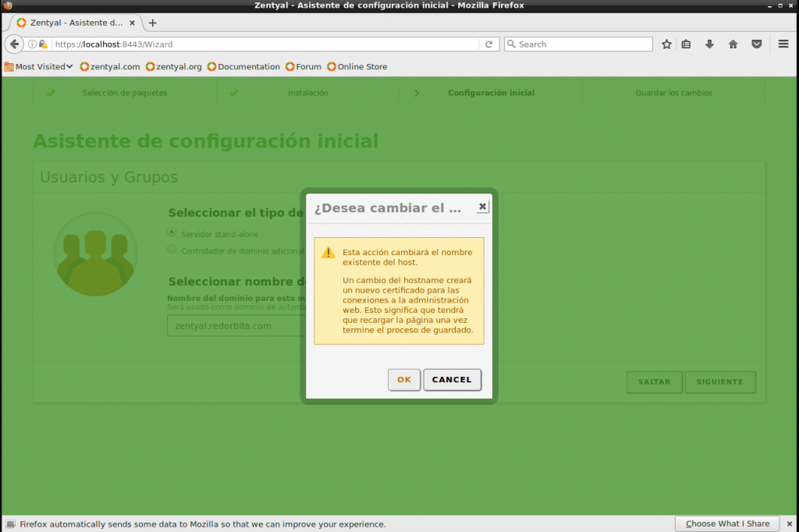Viewport: 799px width, 532px height.
Task: Confirm the hostname change with OK
Action: click(403, 380)
